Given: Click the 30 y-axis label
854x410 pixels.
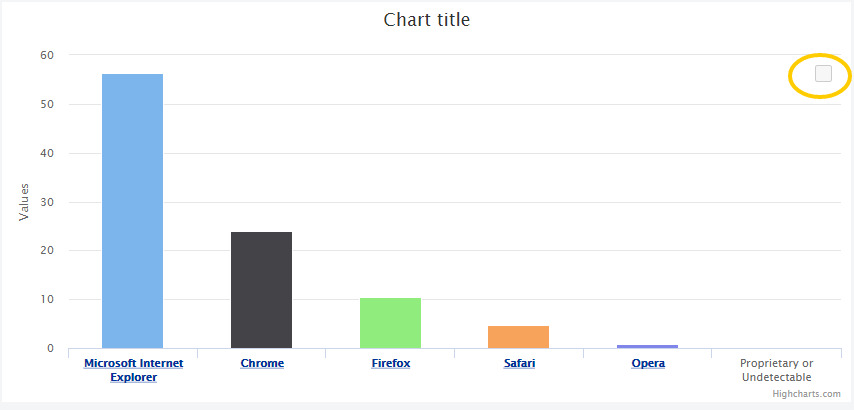Looking at the screenshot, I should coord(46,202).
